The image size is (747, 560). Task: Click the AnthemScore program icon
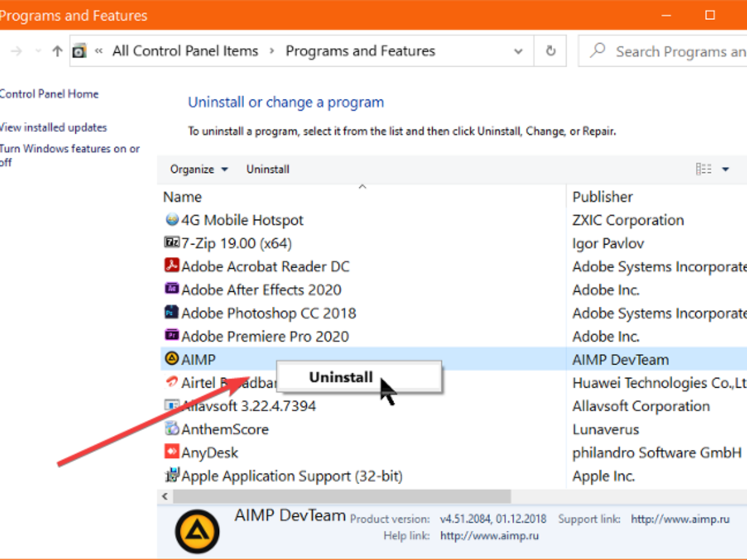point(172,429)
